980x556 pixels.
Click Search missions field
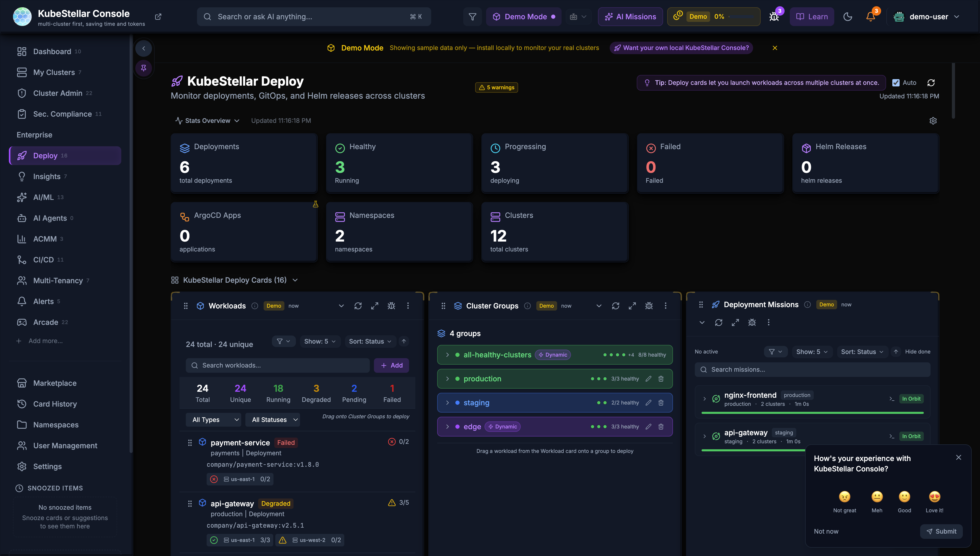tap(812, 370)
